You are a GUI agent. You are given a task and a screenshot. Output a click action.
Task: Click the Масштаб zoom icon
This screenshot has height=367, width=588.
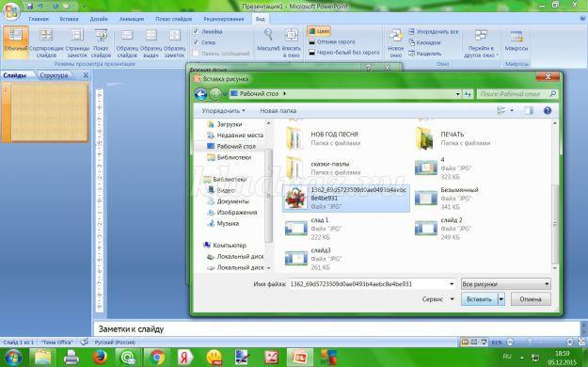[268, 40]
